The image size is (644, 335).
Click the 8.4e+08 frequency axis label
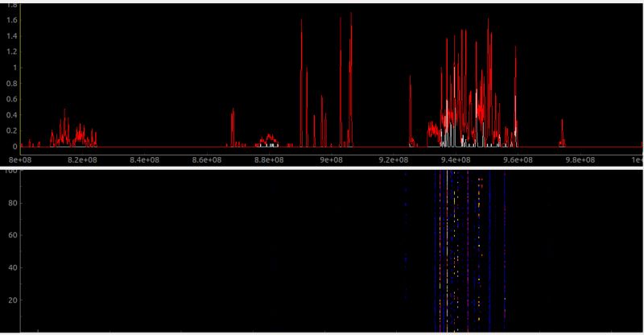[x=145, y=160]
